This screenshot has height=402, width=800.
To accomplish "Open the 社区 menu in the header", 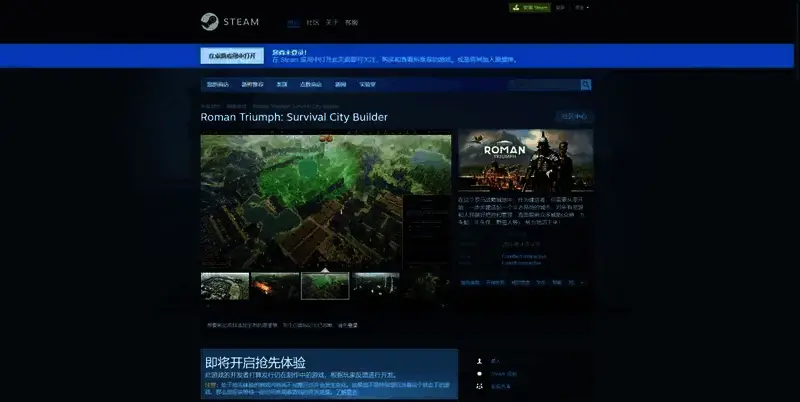I will tap(312, 22).
